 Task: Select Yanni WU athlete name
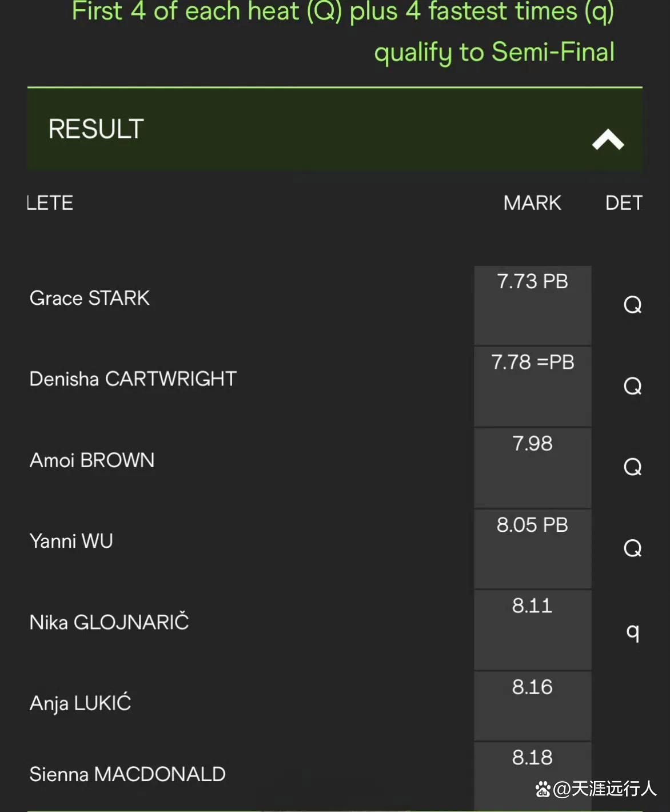71,541
